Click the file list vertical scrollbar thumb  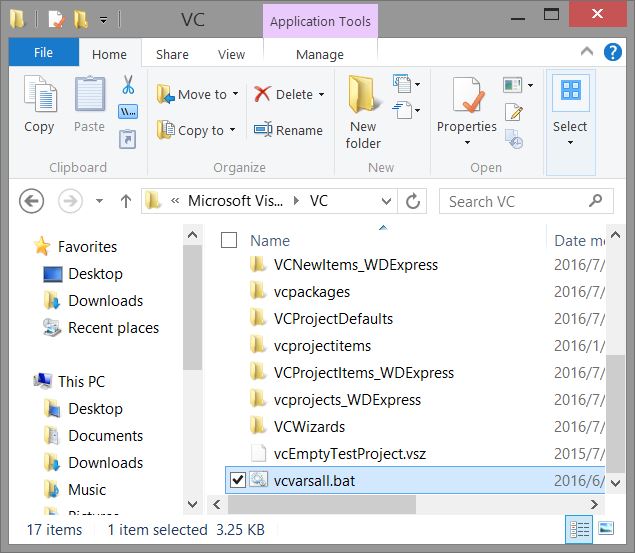coord(615,413)
